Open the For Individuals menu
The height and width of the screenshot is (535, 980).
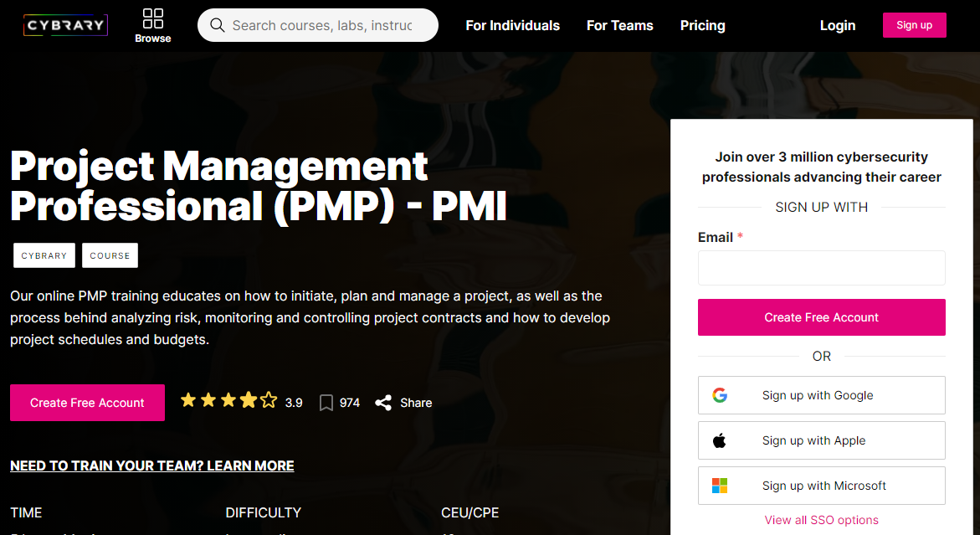[512, 25]
